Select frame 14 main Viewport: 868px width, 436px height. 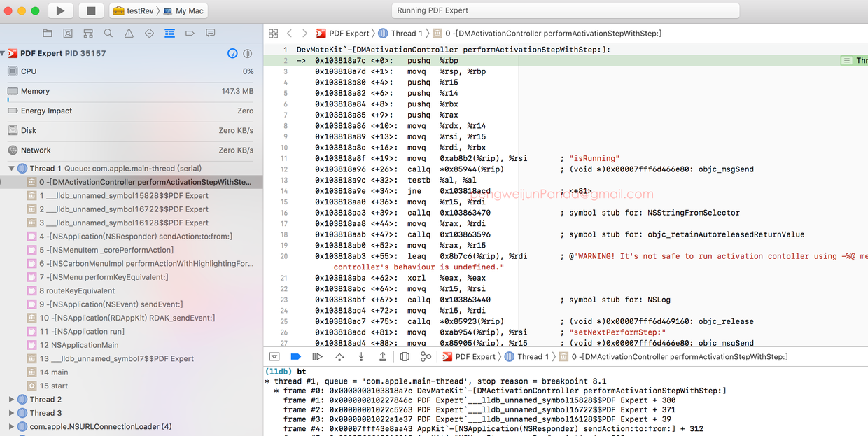[x=131, y=372]
